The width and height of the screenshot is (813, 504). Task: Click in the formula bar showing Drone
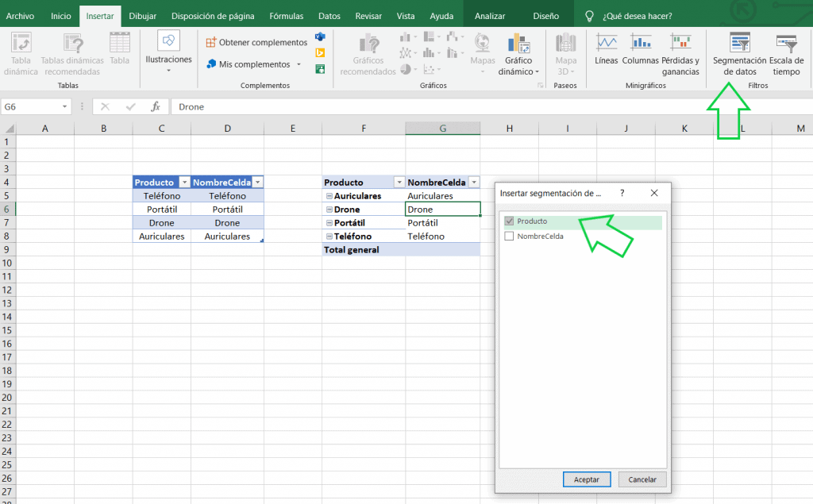pyautogui.click(x=491, y=107)
